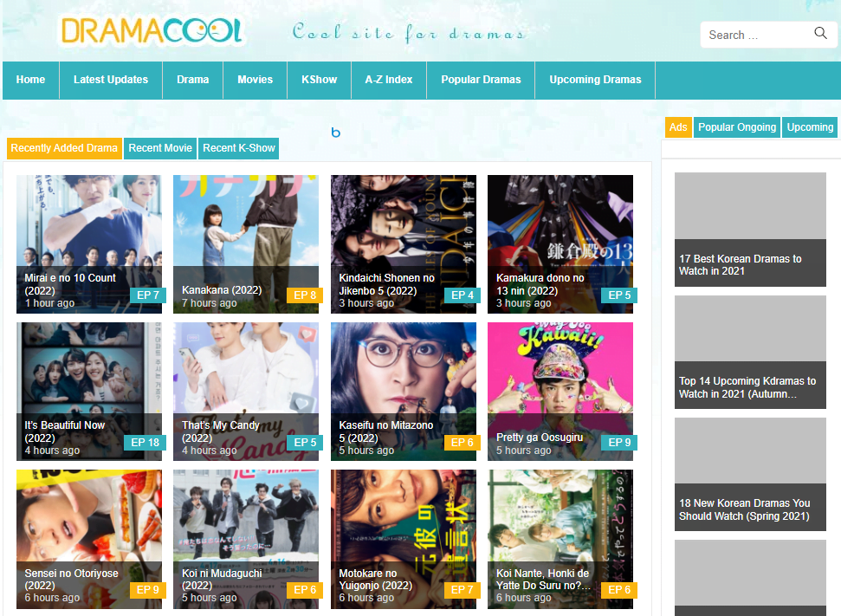Click the Koi ni Mudaguchi title text

point(222,580)
